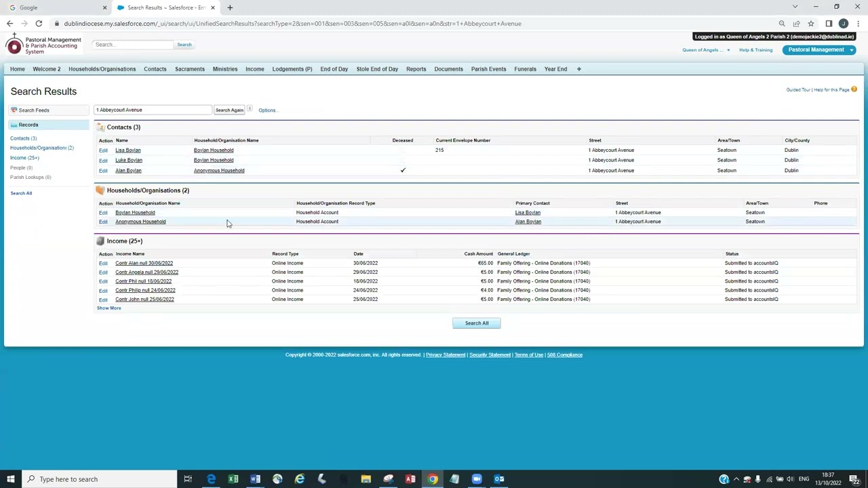Click the search info icon beside Search Again
868x488 pixels.
tap(250, 109)
